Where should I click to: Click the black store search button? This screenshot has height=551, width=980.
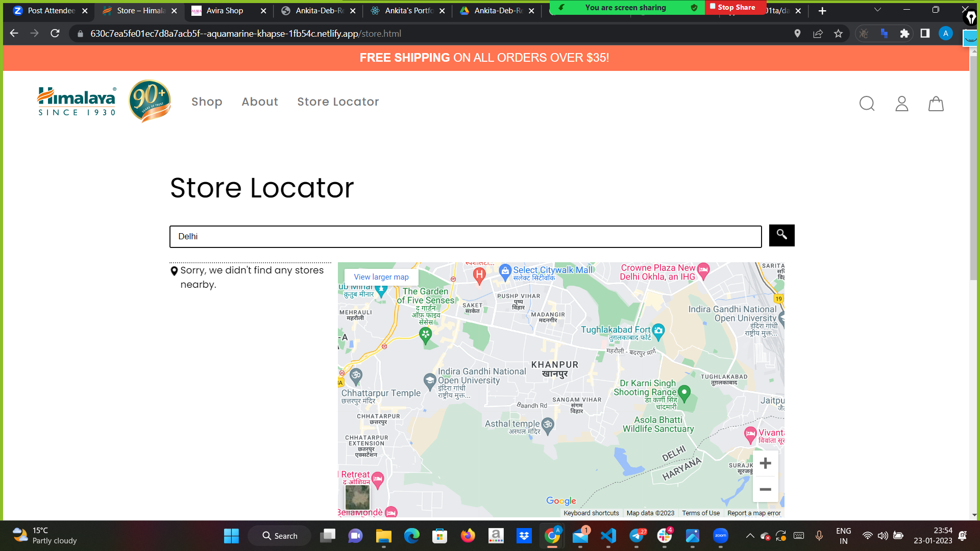(781, 235)
